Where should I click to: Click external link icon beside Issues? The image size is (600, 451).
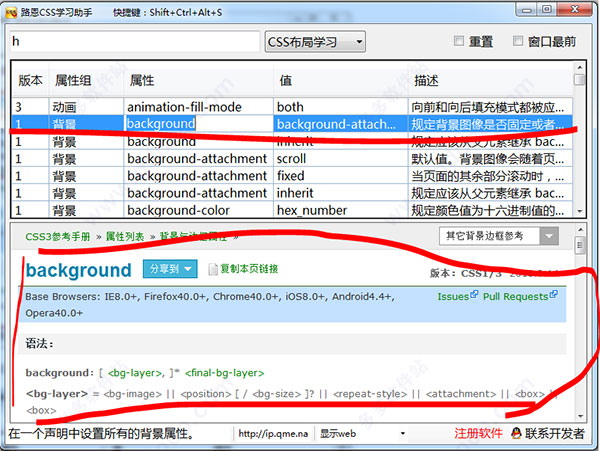[474, 294]
